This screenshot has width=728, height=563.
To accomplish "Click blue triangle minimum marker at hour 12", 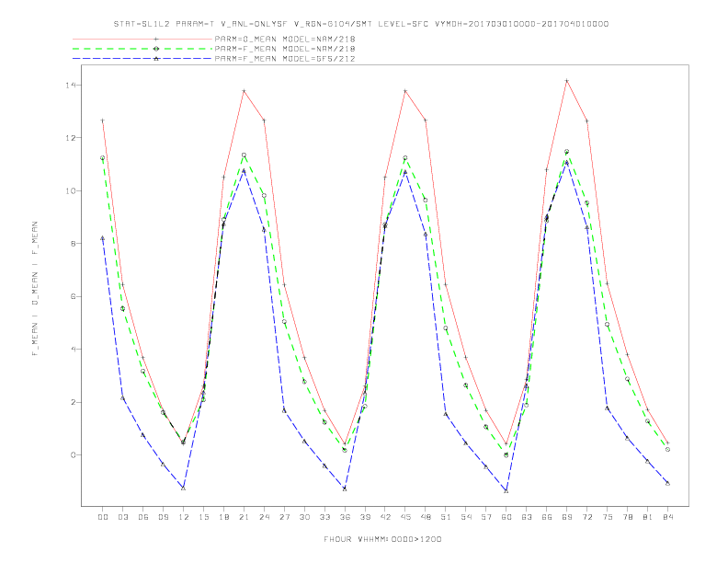I will [x=184, y=488].
